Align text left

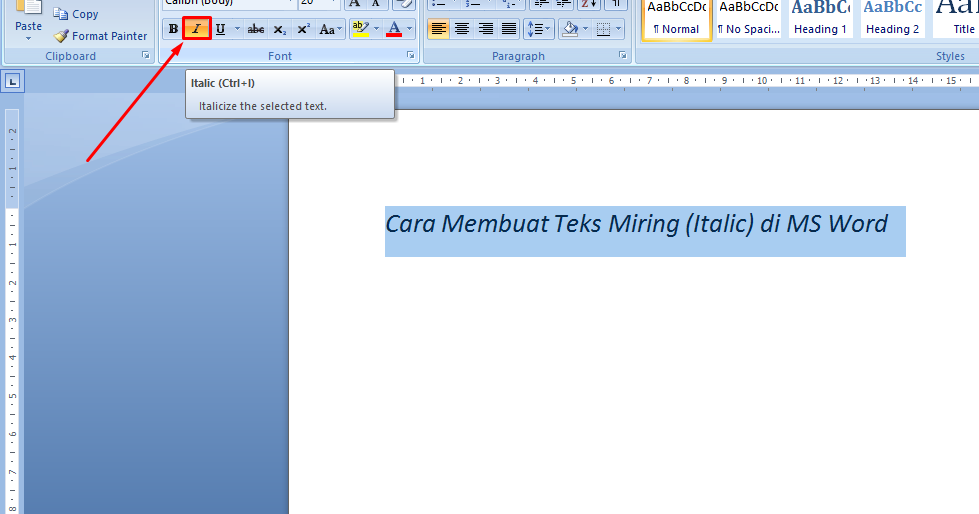coord(438,29)
